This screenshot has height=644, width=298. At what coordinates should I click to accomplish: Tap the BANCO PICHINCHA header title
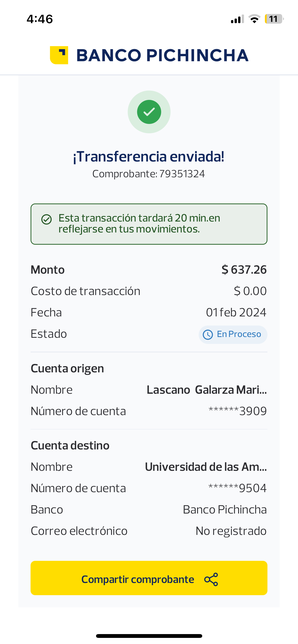[162, 55]
